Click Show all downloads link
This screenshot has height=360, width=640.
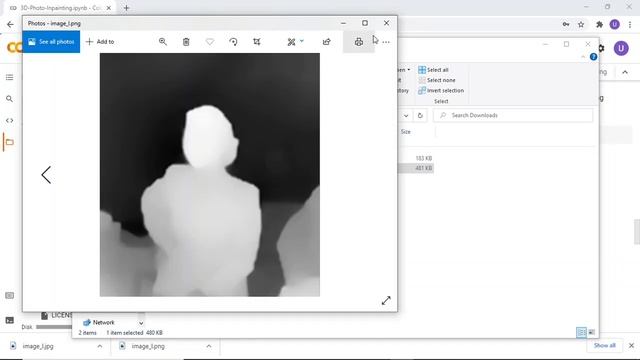pyautogui.click(x=604, y=345)
